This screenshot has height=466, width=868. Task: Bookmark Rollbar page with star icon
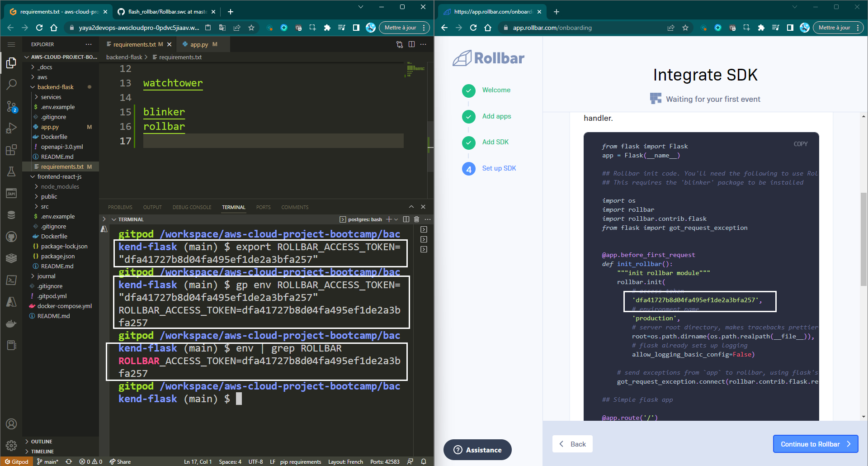(x=685, y=28)
